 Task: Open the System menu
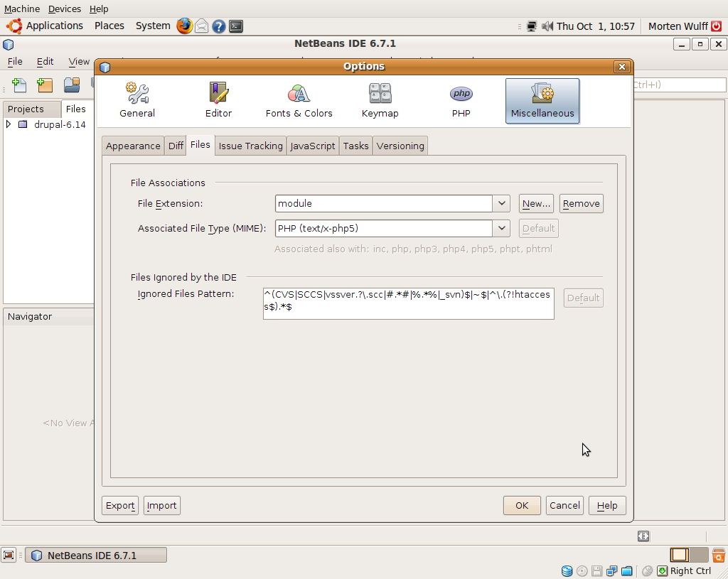tap(153, 26)
